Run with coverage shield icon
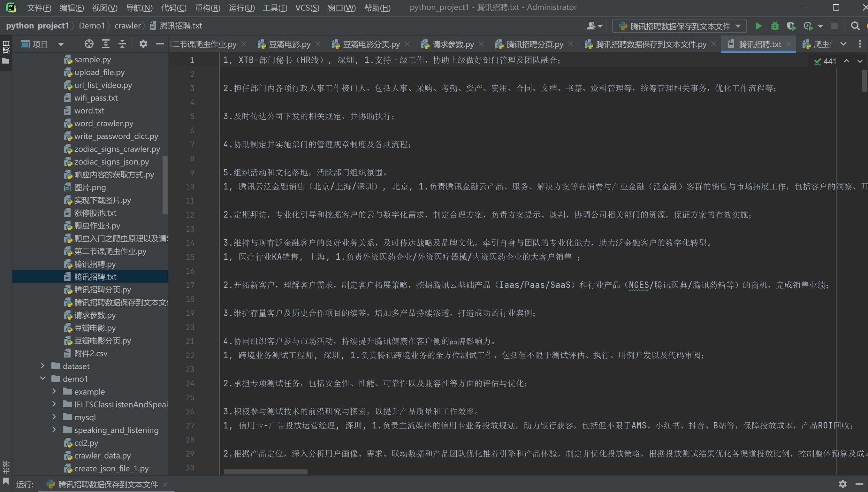The height and width of the screenshot is (492, 868). pos(791,26)
